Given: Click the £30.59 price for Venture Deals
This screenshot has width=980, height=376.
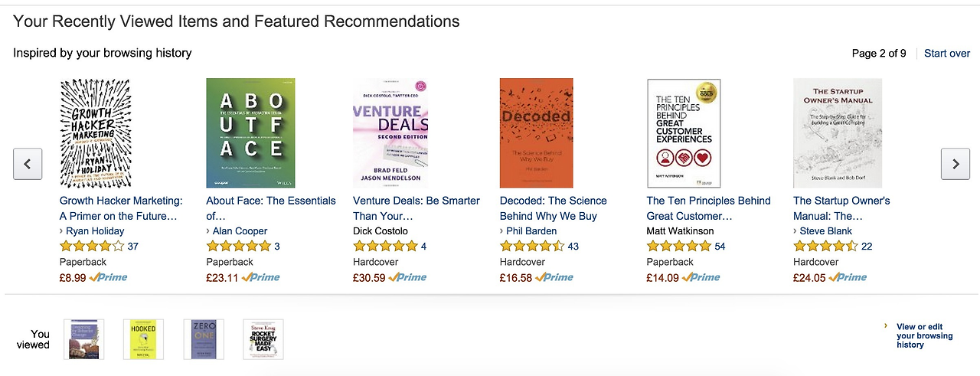Looking at the screenshot, I should pyautogui.click(x=369, y=278).
